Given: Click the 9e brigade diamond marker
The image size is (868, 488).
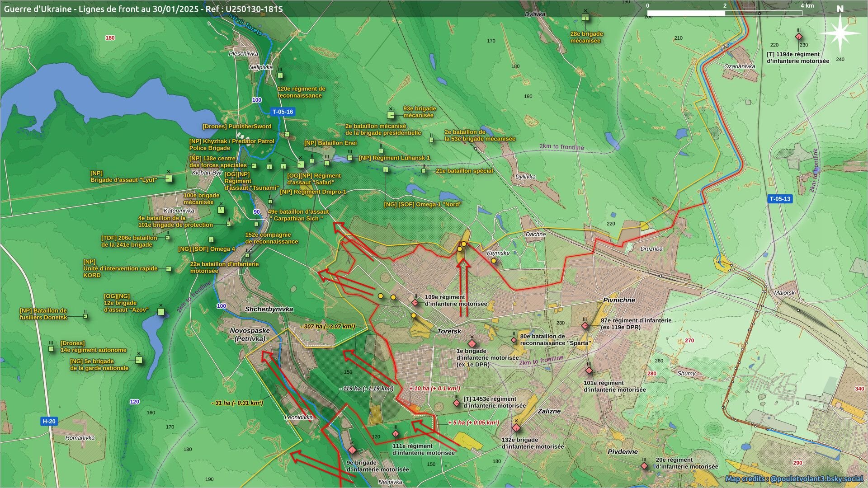Looking at the screenshot, I should (352, 450).
